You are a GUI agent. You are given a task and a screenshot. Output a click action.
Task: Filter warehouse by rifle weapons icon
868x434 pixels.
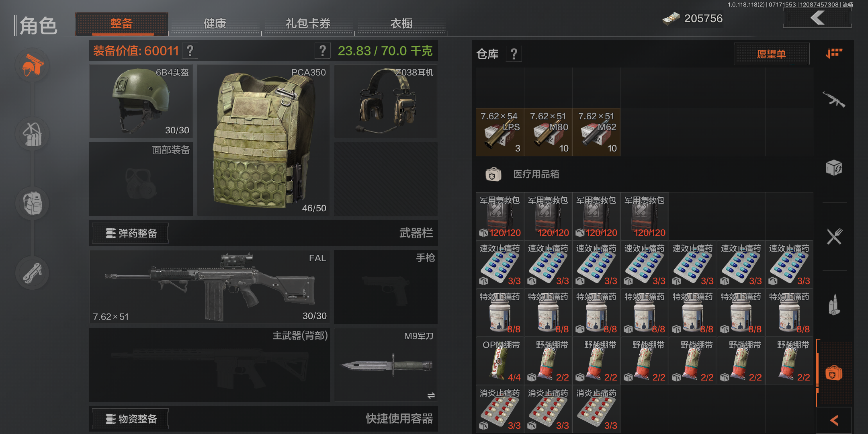834,100
